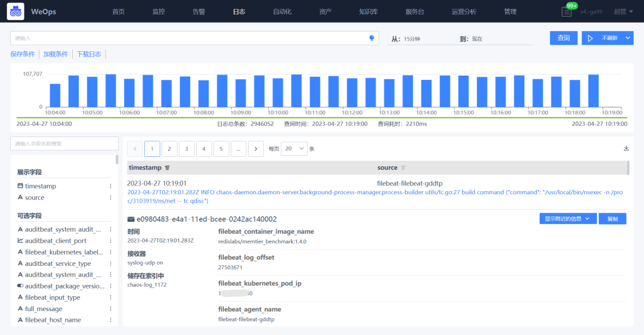Open the 监控 navigation tab
Screen dimensions: 644x335
159,11
